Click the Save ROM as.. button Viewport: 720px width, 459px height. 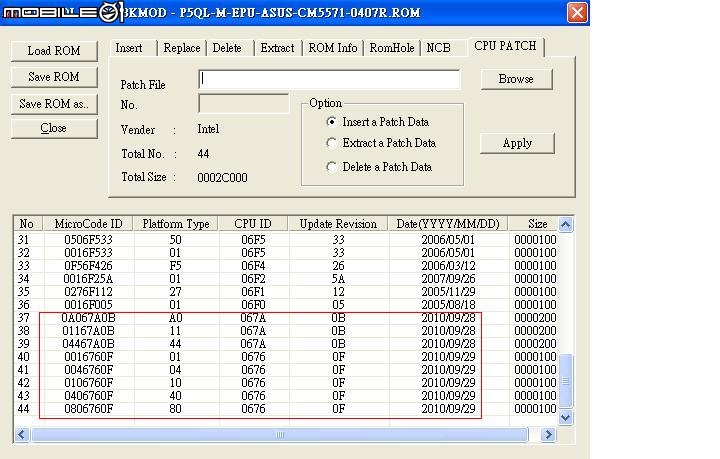tap(54, 104)
